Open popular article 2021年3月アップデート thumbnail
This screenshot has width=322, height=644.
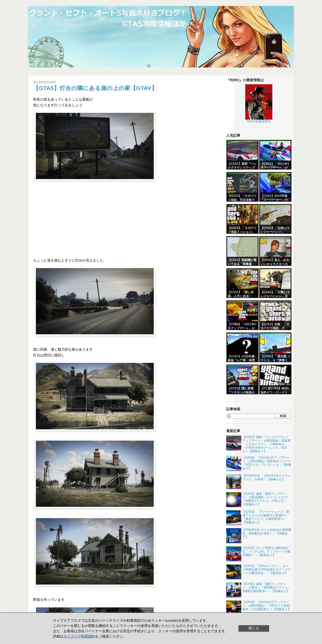click(x=242, y=315)
